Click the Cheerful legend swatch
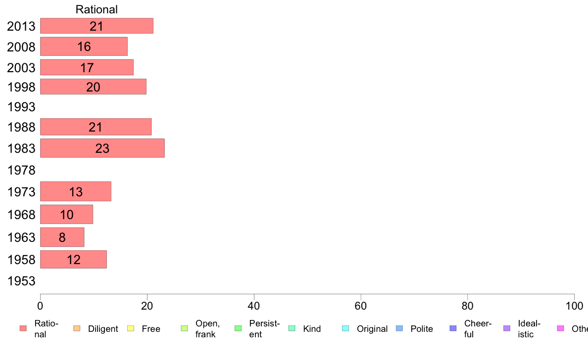588x364 pixels. pyautogui.click(x=453, y=328)
